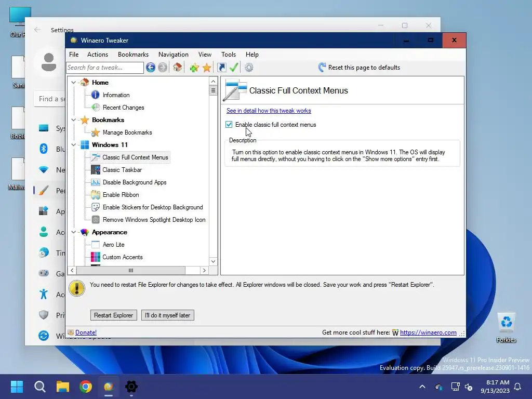Open the https://winaero.com link

pyautogui.click(x=428, y=332)
